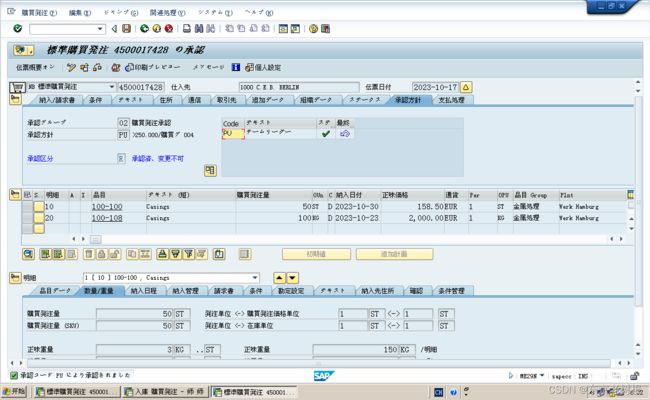The image size is (650, 400).
Task: Click the Windows 开始 start button
Action: click(14, 391)
